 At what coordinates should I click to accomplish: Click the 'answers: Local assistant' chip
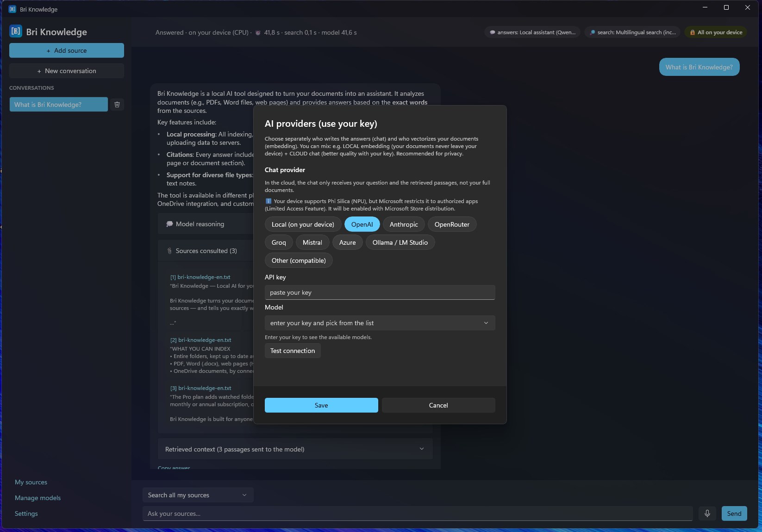pos(532,32)
